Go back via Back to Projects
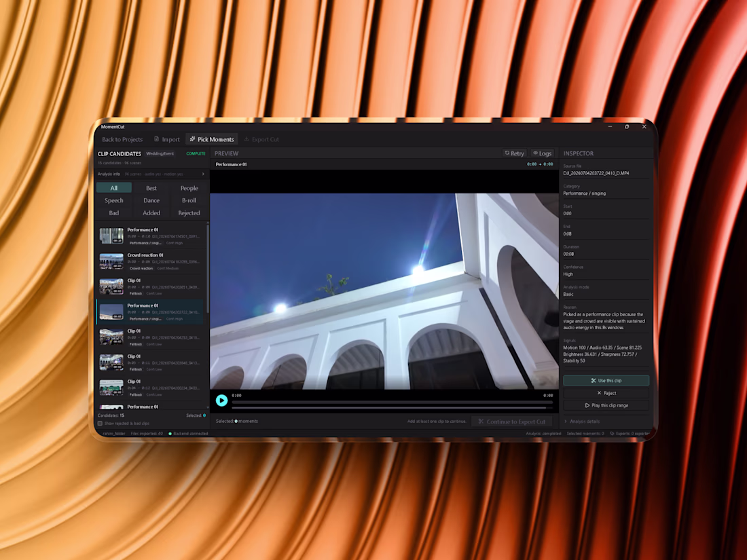This screenshot has width=747, height=560. pyautogui.click(x=122, y=140)
